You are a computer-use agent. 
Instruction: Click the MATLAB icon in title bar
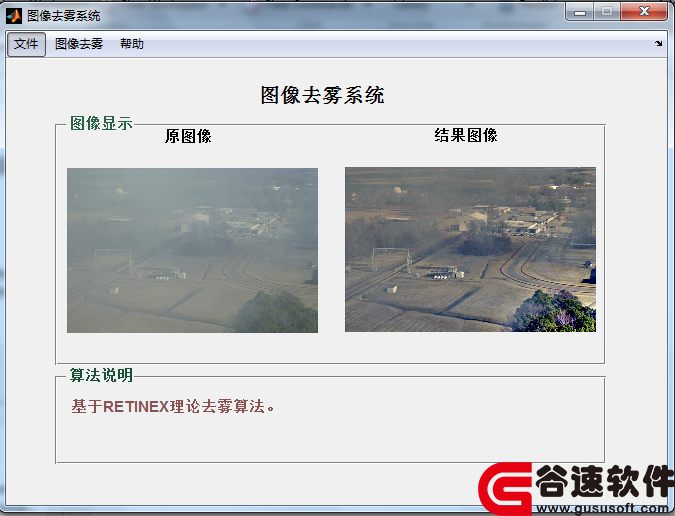(x=14, y=16)
